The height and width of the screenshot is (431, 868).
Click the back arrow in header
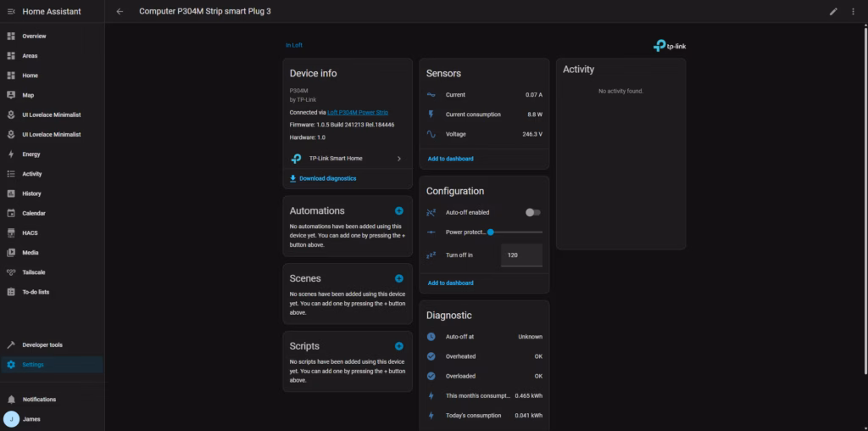120,12
